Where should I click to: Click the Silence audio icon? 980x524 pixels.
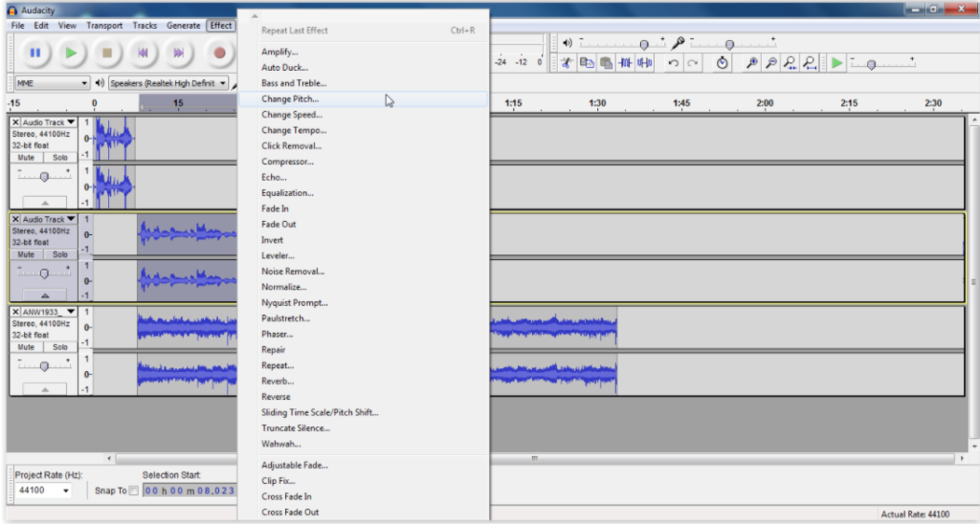[645, 62]
